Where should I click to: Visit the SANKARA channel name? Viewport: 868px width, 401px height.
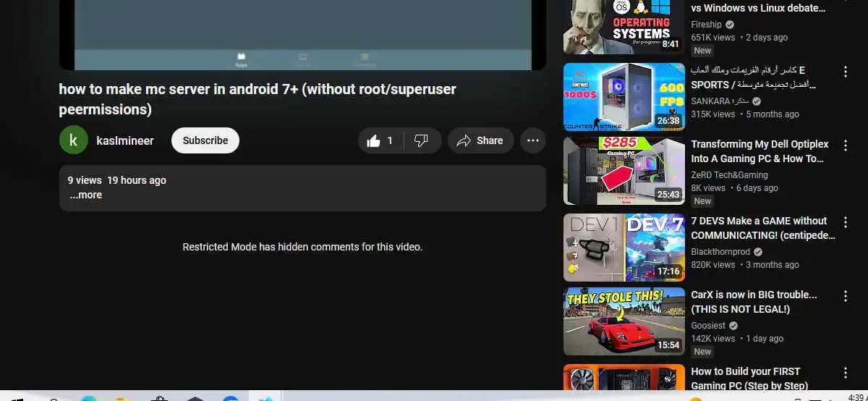point(719,101)
